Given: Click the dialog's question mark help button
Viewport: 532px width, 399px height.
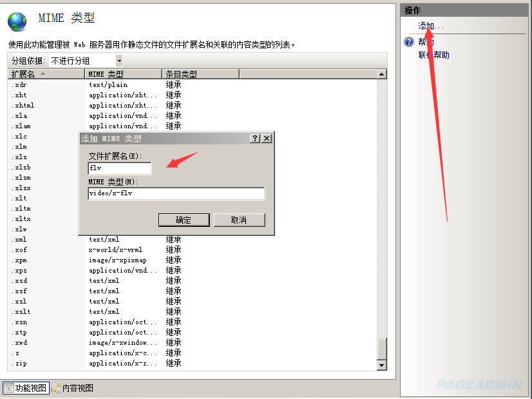Looking at the screenshot, I should click(255, 138).
